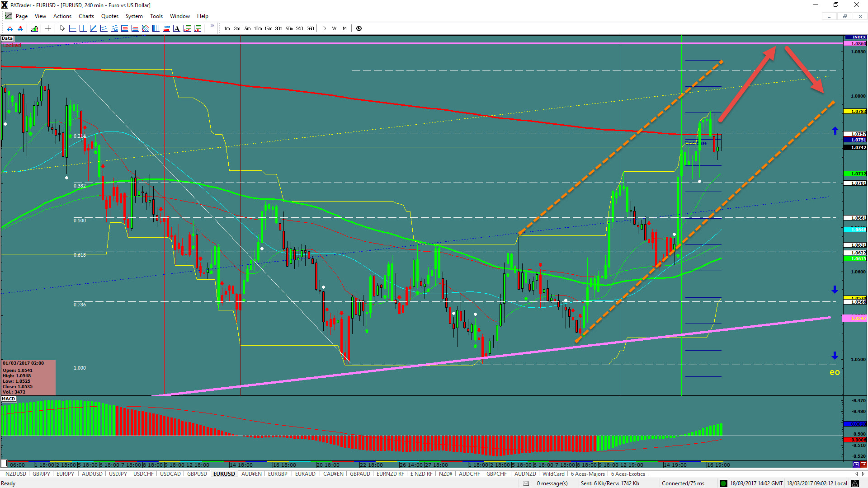The width and height of the screenshot is (868, 488).
Task: Switch to the 5m timeframe
Action: pos(247,28)
